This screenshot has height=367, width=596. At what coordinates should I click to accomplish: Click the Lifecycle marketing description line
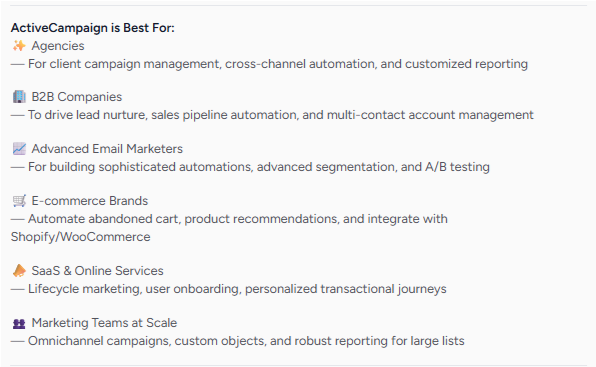tap(229, 289)
